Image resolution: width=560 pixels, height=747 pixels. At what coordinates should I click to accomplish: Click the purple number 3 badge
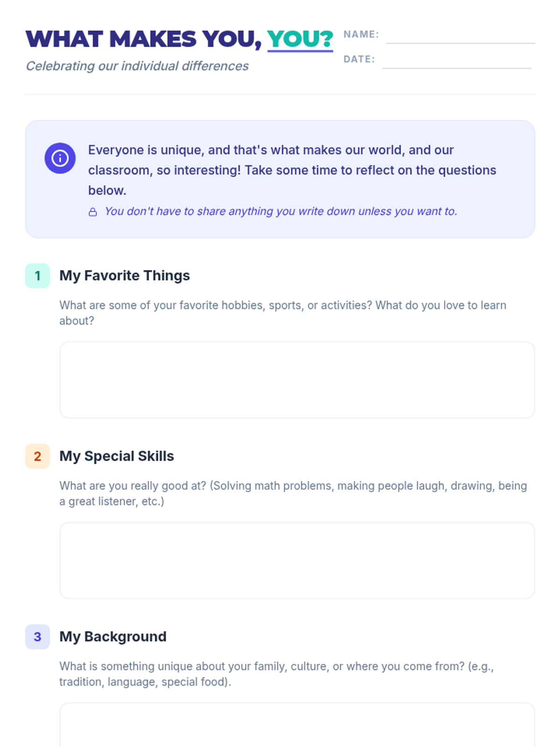coord(37,637)
